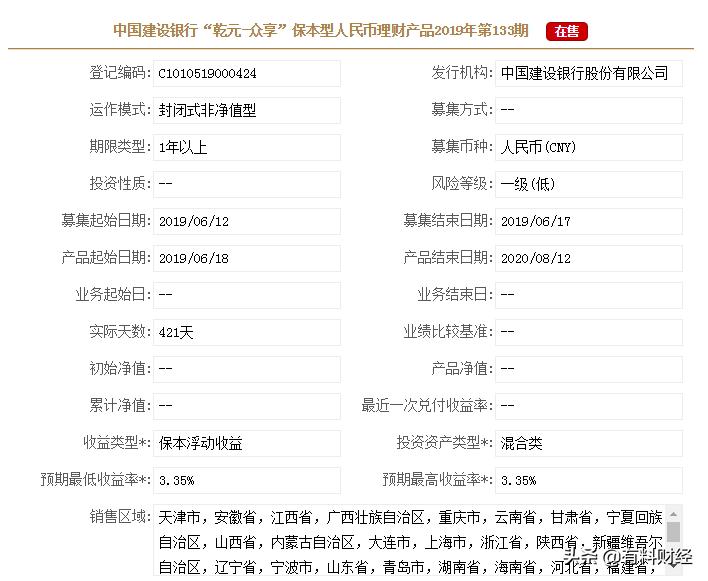Click the 销售区域 label

120,516
